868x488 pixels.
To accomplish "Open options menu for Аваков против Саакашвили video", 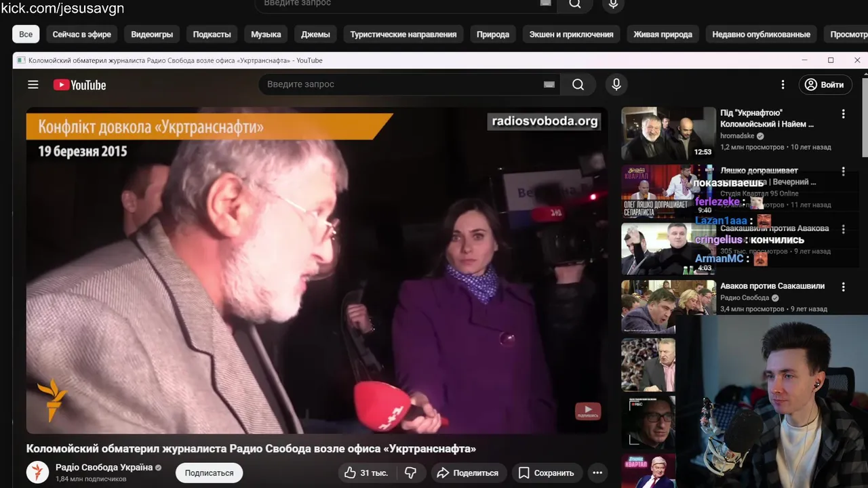I will (x=844, y=287).
